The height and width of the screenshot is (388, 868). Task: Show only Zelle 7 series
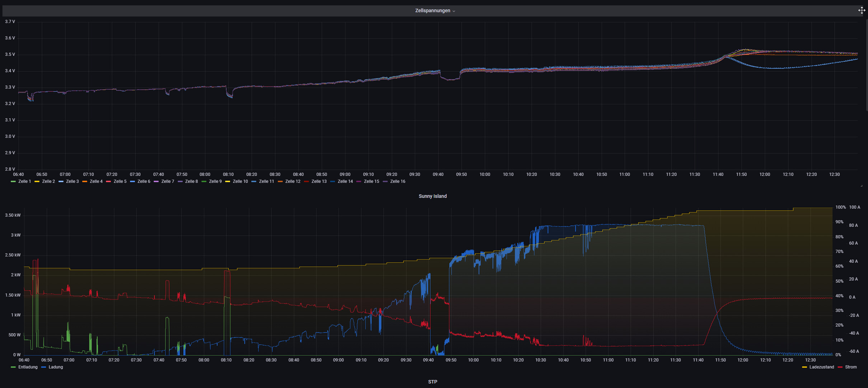164,181
